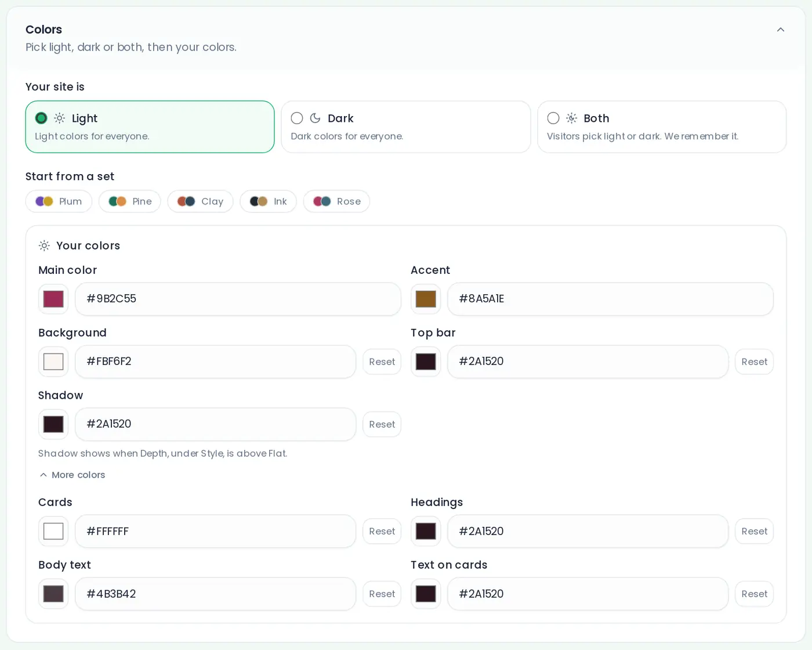Edit the Main color hex field

pyautogui.click(x=238, y=299)
